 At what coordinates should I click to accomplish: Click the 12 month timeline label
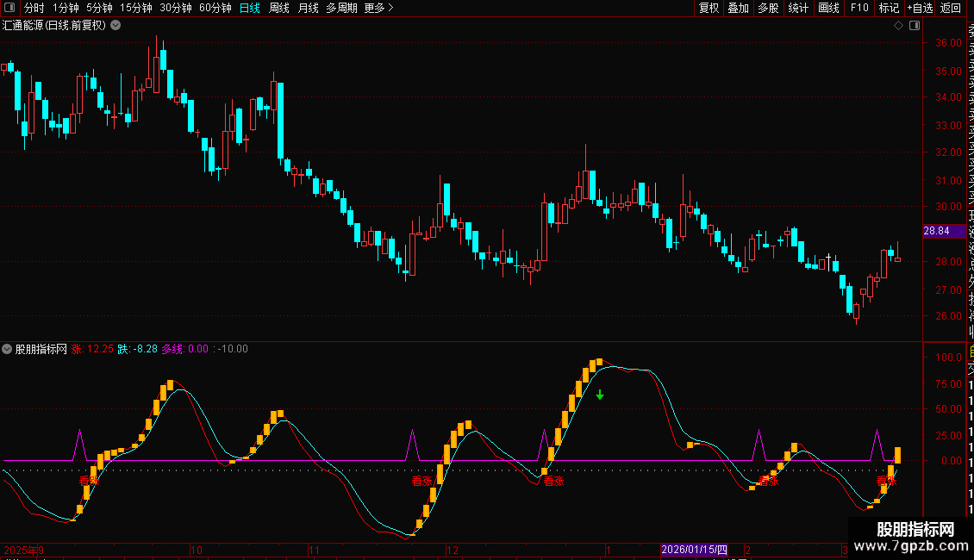click(453, 550)
